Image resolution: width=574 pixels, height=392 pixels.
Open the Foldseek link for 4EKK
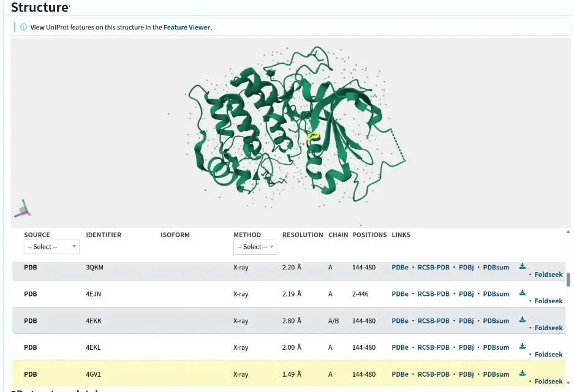[x=548, y=328]
